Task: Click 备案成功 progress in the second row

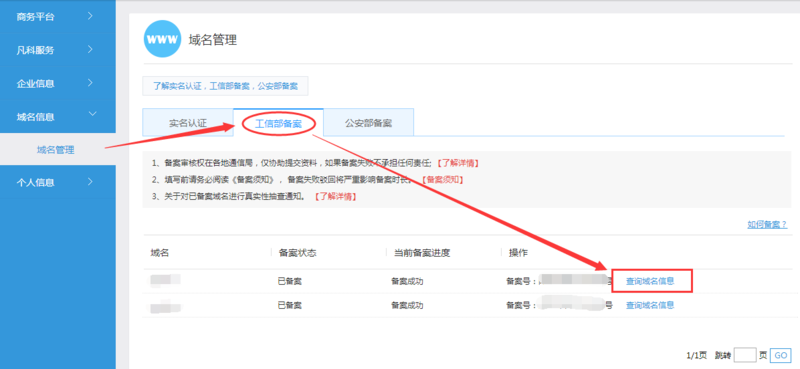Action: pos(407,305)
